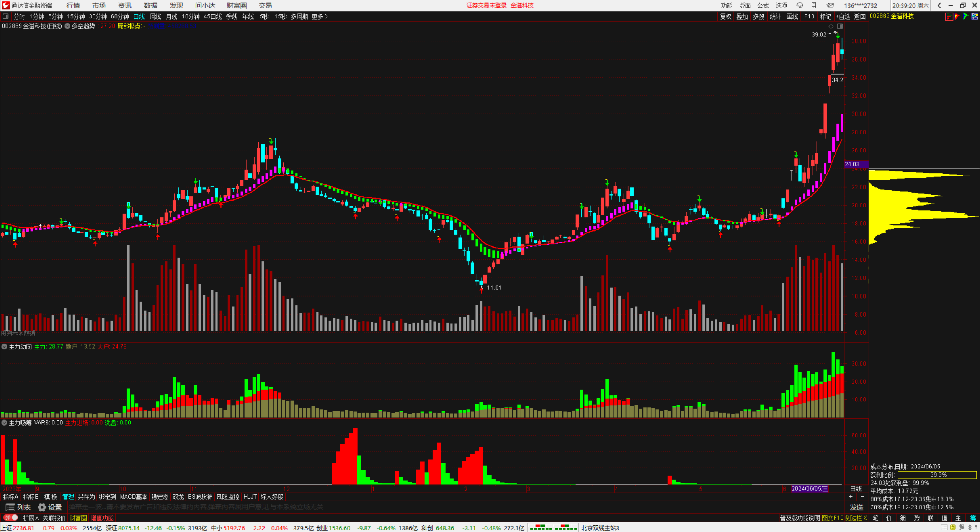Click the back arrow icon in title bar
Viewport: 980px width, 532px height.
click(x=939, y=5)
